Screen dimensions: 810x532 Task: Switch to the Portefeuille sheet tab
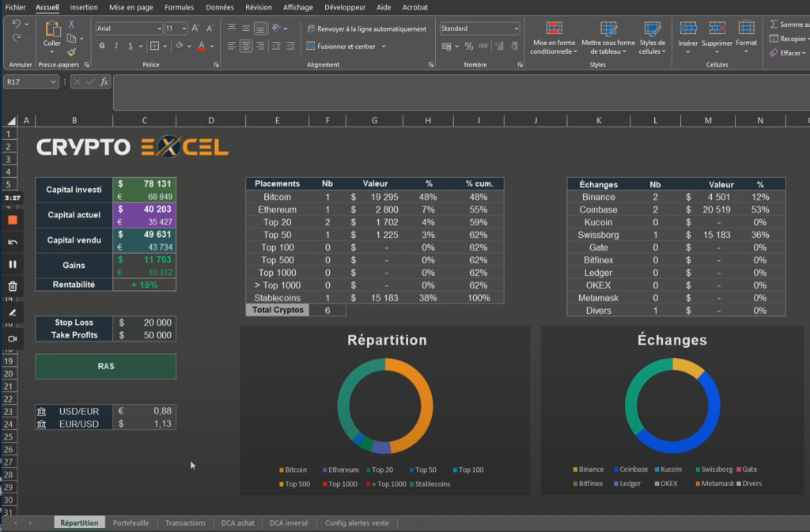point(131,523)
